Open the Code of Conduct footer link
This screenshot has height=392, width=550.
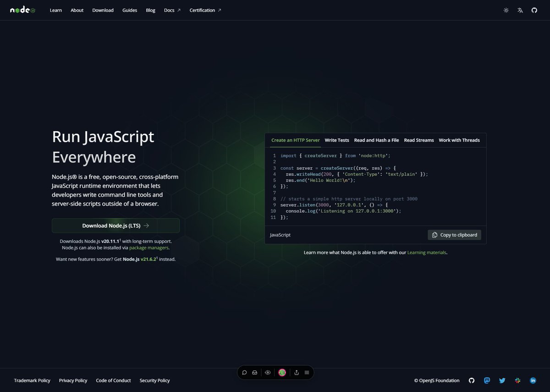click(x=113, y=381)
